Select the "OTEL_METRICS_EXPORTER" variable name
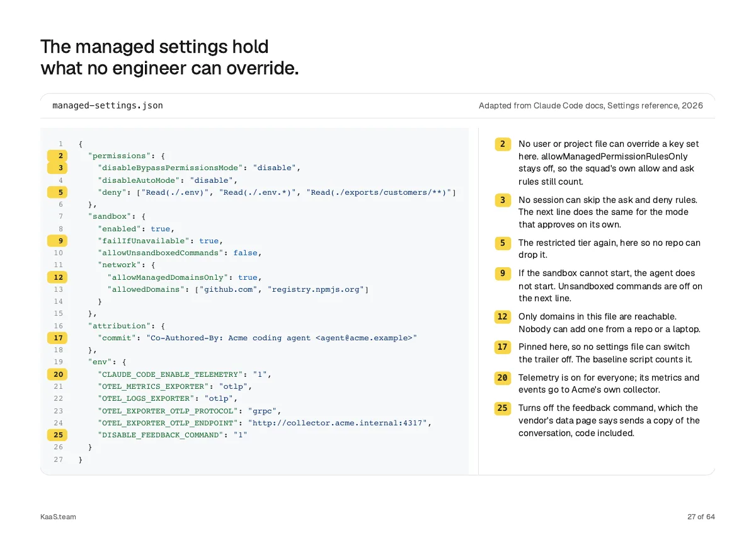756x535 pixels. click(153, 386)
